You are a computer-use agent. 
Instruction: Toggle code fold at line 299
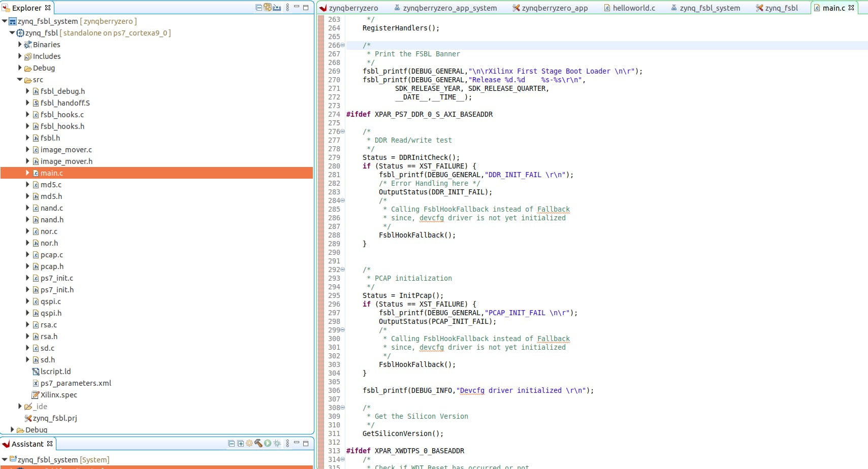(x=342, y=330)
